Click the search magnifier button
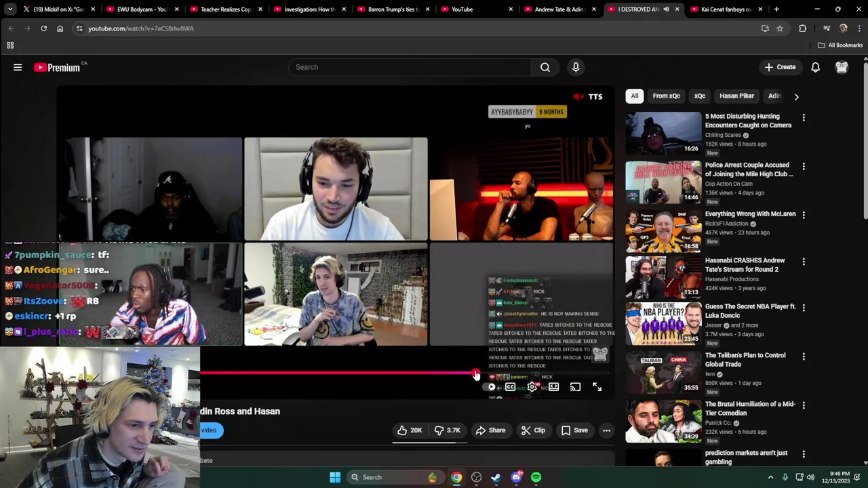 545,67
